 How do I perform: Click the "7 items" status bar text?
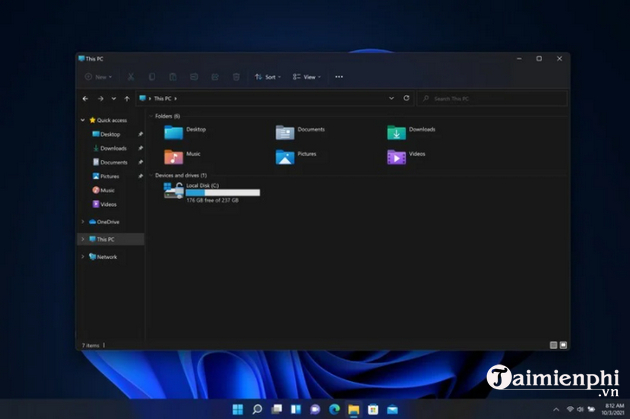tap(90, 345)
